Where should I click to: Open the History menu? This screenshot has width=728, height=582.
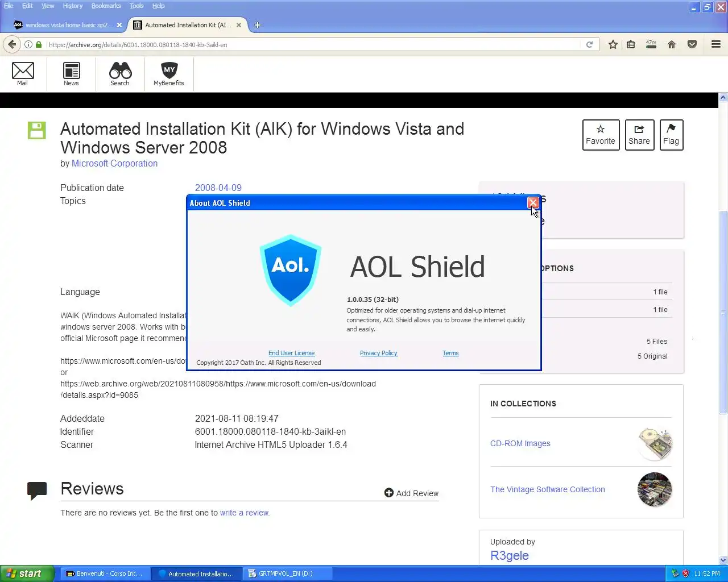pyautogui.click(x=73, y=6)
